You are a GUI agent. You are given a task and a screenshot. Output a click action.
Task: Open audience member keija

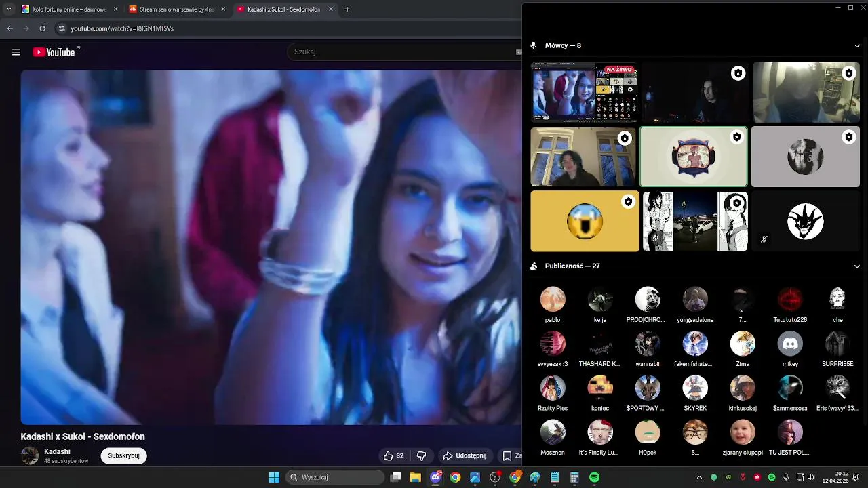pos(600,304)
